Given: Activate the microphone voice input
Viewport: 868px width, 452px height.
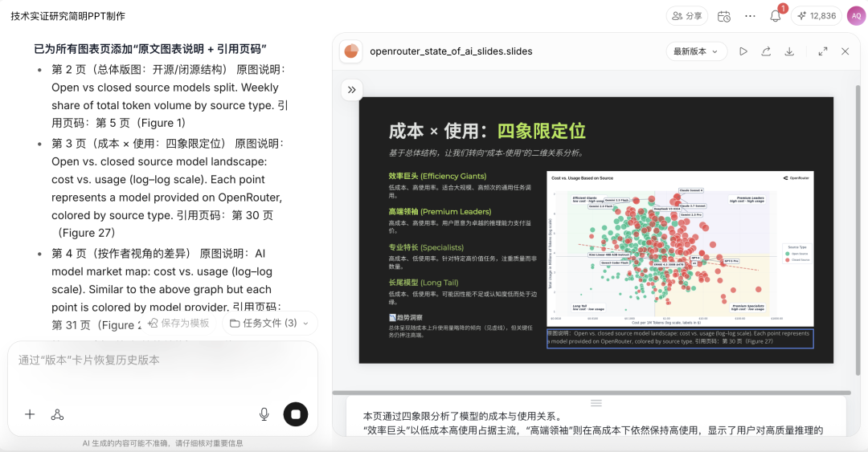Looking at the screenshot, I should pyautogui.click(x=264, y=414).
